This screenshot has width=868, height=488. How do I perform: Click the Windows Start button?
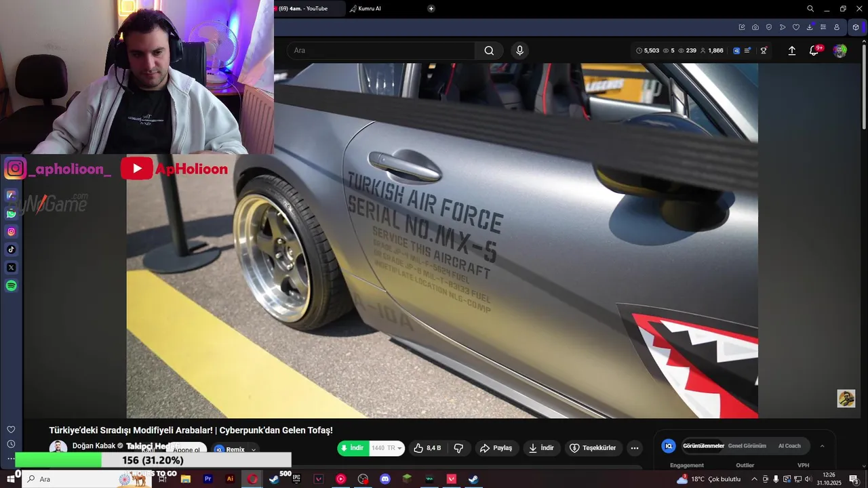click(x=11, y=479)
